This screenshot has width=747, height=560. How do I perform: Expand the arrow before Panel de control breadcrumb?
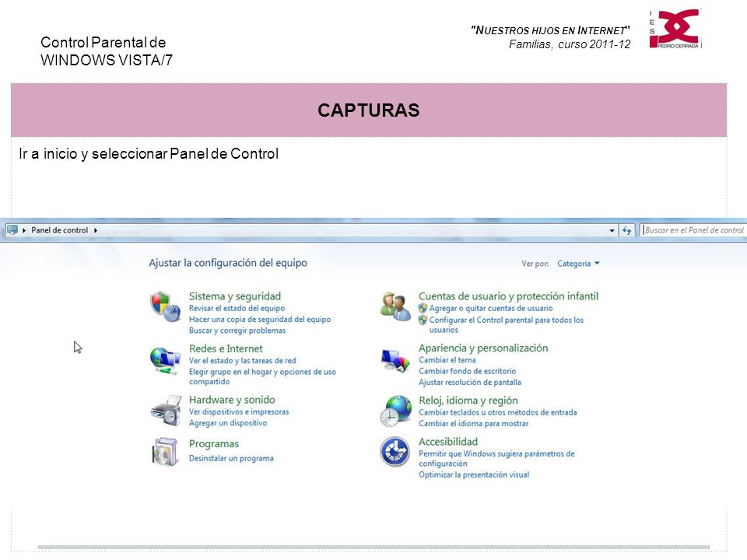tap(24, 230)
